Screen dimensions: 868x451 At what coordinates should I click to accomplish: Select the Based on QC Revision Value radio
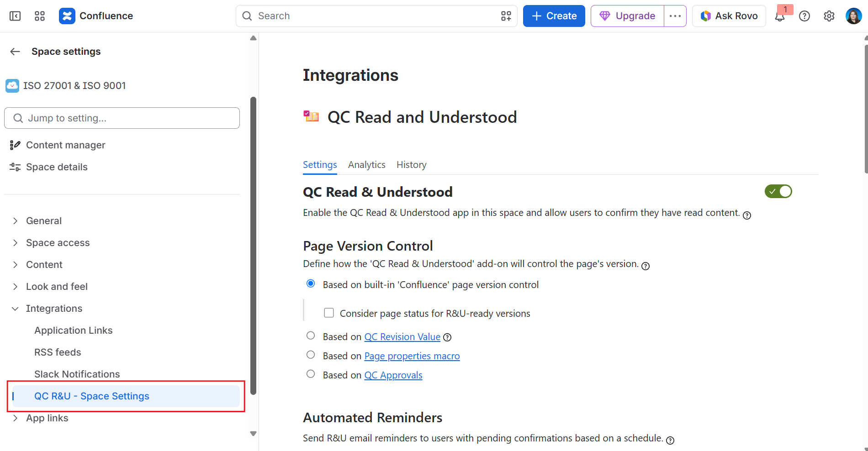coord(311,336)
